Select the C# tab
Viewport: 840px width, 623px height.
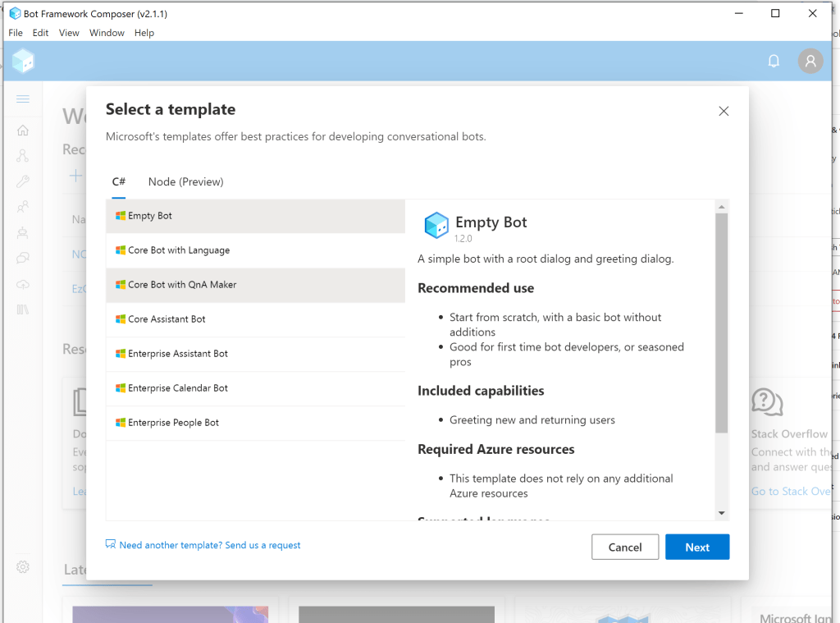pyautogui.click(x=119, y=182)
